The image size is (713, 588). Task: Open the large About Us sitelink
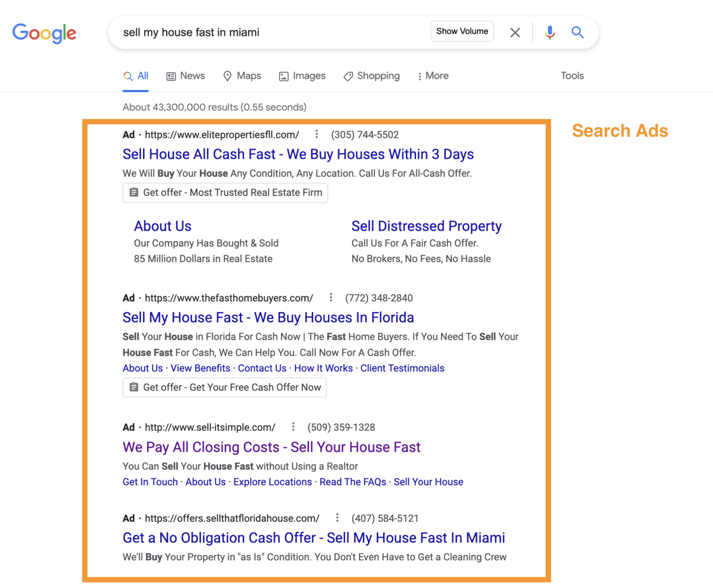point(163,226)
